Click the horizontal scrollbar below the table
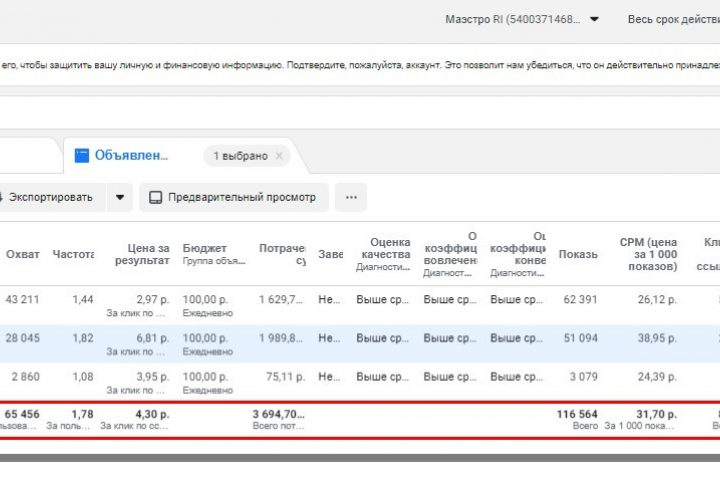The width and height of the screenshot is (720, 480). pyautogui.click(x=360, y=458)
